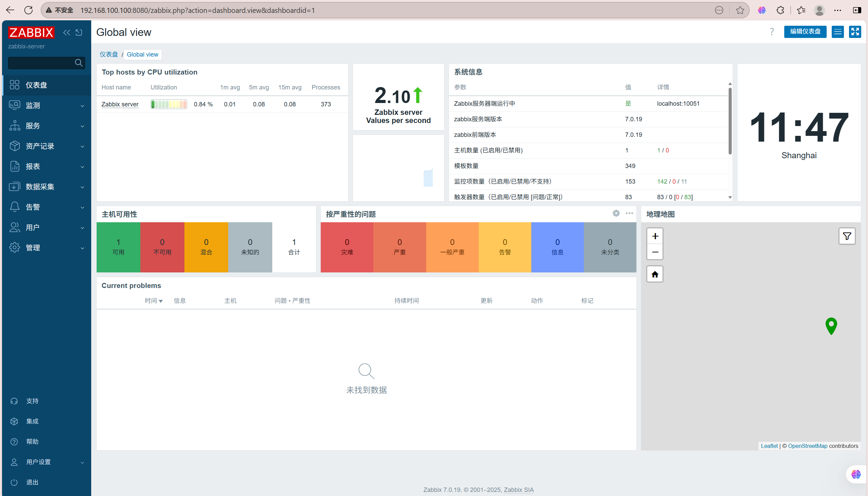Open the problems-by-severity widget gear settings
The width and height of the screenshot is (868, 496).
616,213
